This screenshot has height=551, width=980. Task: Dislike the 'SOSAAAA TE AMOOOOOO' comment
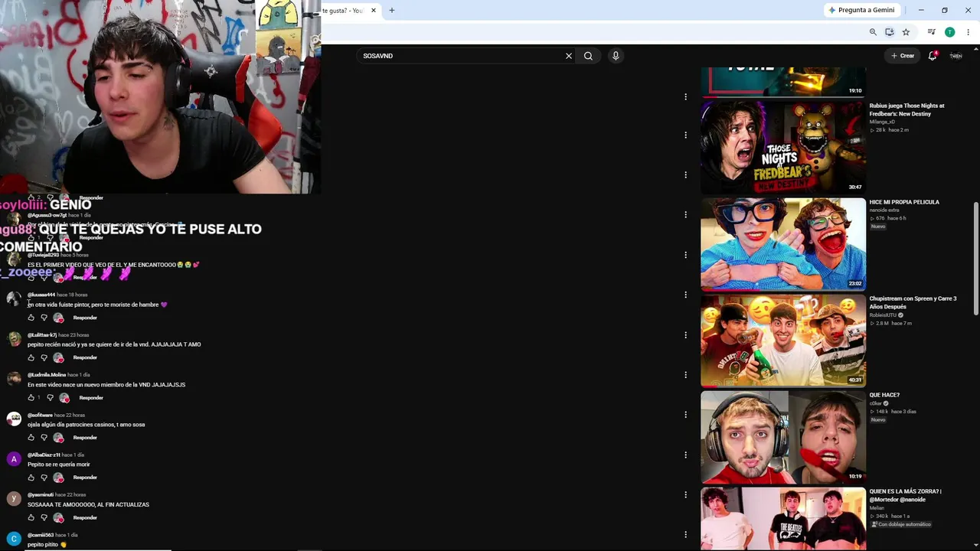[x=44, y=517]
